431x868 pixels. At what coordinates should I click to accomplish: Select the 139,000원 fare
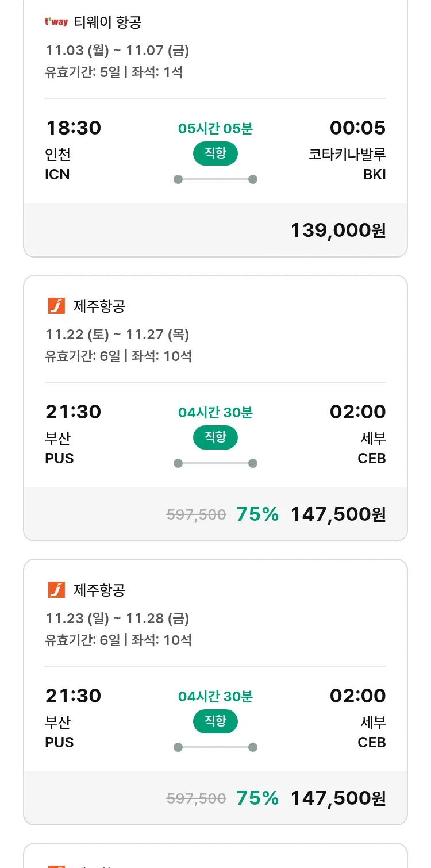click(338, 231)
